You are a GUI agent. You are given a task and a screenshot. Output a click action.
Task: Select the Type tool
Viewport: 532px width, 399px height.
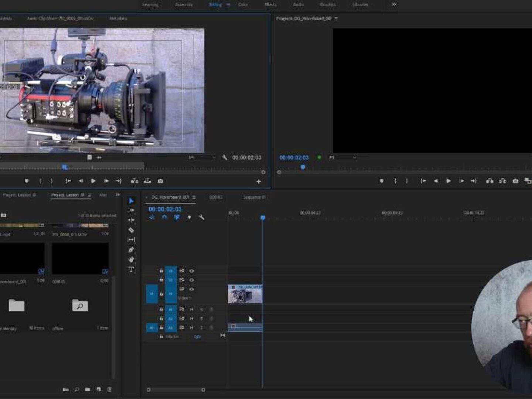(131, 269)
